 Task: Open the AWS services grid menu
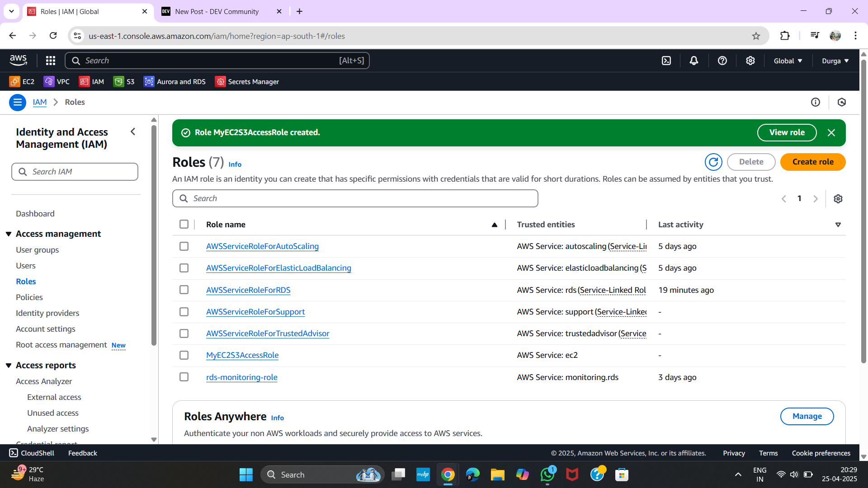click(x=51, y=61)
